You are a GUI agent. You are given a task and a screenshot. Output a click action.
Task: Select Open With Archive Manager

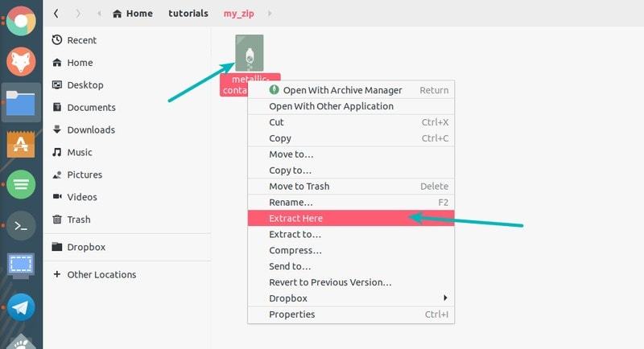(x=342, y=90)
